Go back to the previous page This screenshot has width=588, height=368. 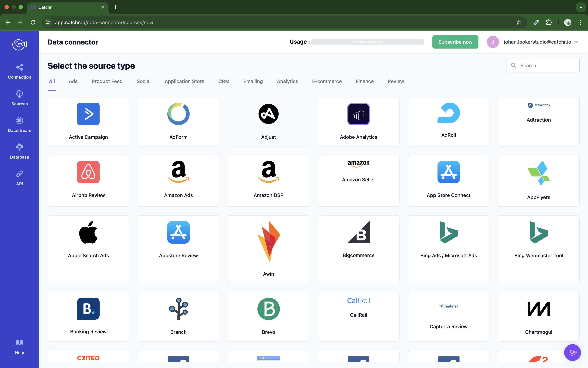pyautogui.click(x=8, y=22)
